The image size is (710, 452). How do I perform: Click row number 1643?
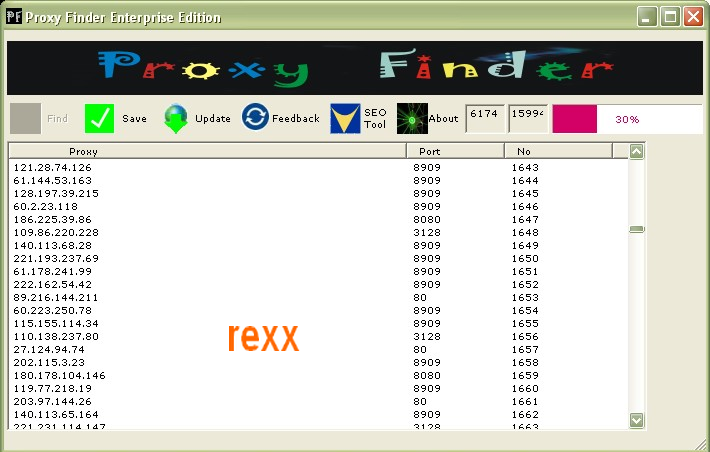click(525, 168)
